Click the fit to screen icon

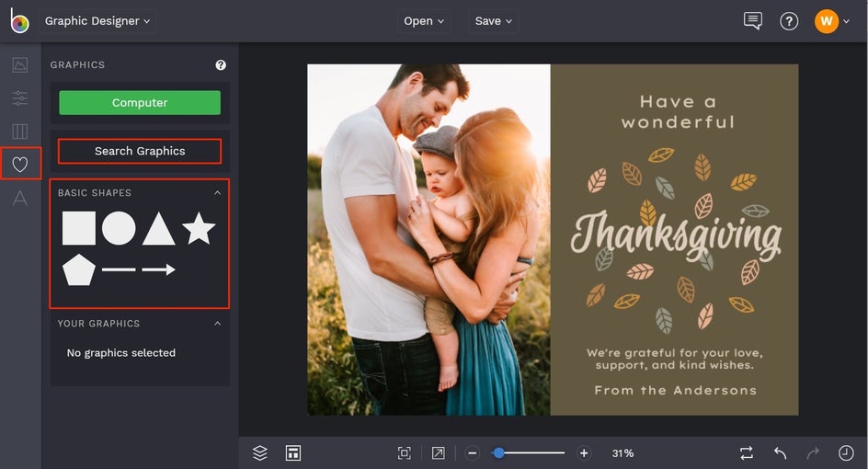tap(404, 452)
